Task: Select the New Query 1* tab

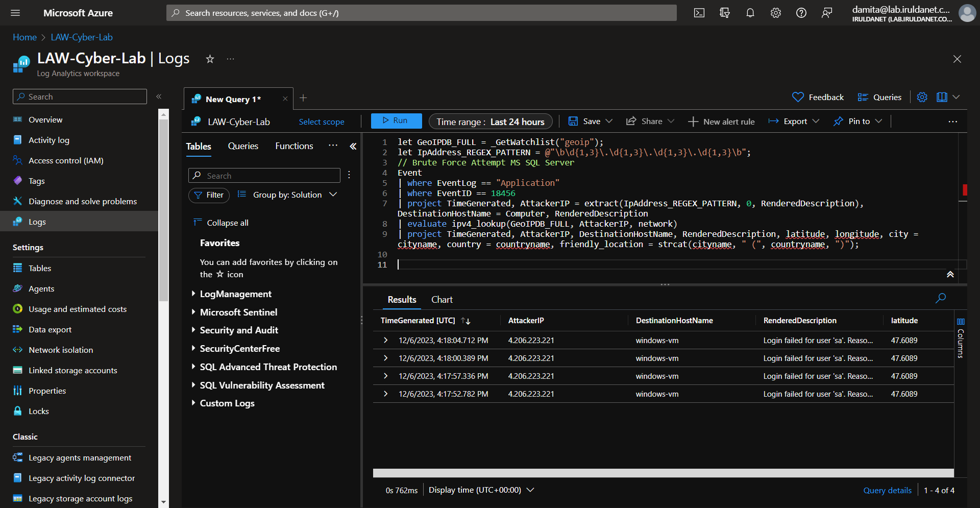Action: pos(233,99)
